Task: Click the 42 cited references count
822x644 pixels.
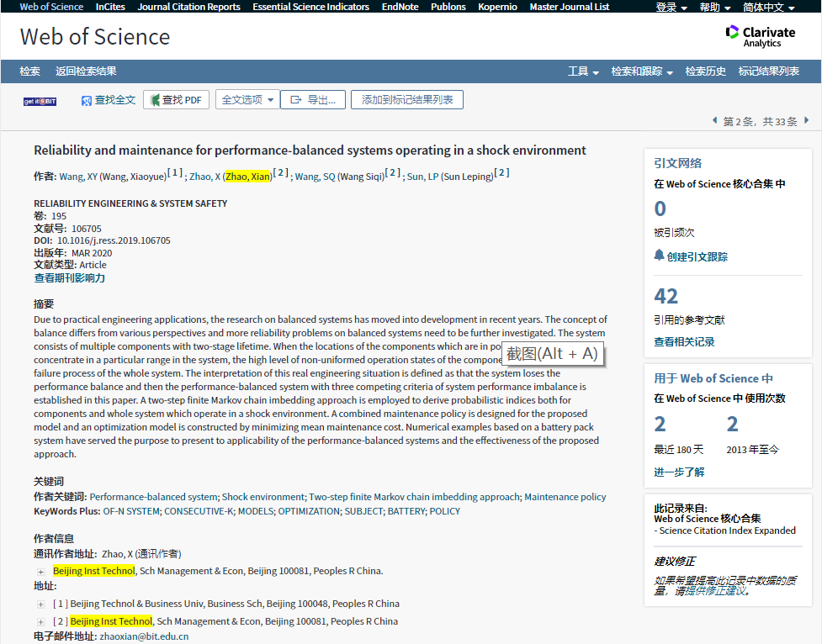Action: point(666,296)
